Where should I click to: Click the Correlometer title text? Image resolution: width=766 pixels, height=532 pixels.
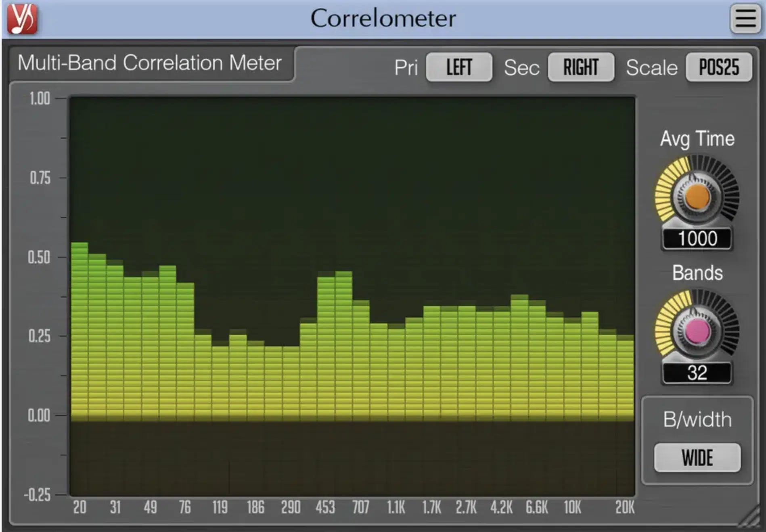point(383,19)
